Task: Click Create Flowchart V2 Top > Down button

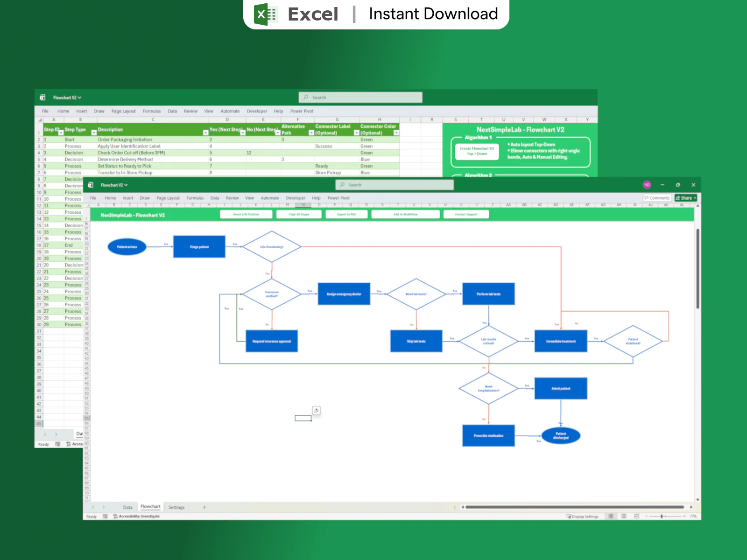Action: (476, 151)
